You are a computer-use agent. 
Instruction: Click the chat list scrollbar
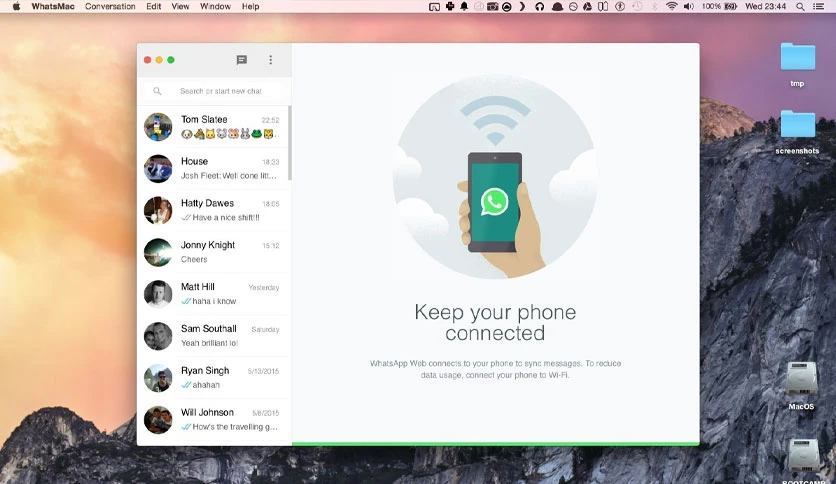click(x=290, y=143)
